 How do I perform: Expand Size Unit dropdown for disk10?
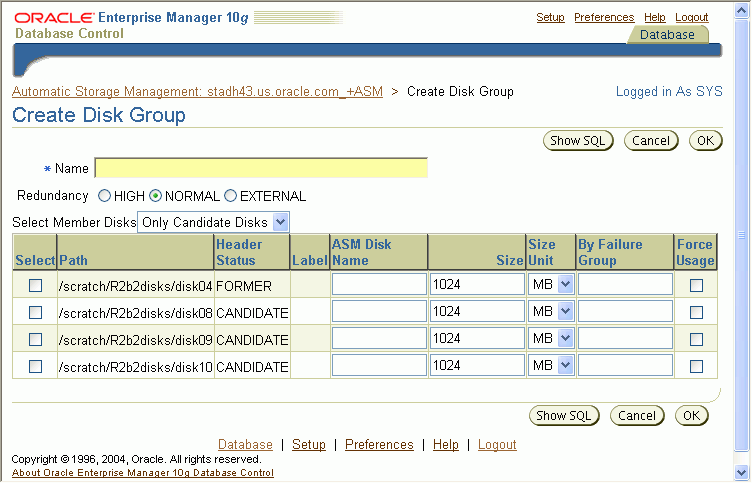point(551,366)
